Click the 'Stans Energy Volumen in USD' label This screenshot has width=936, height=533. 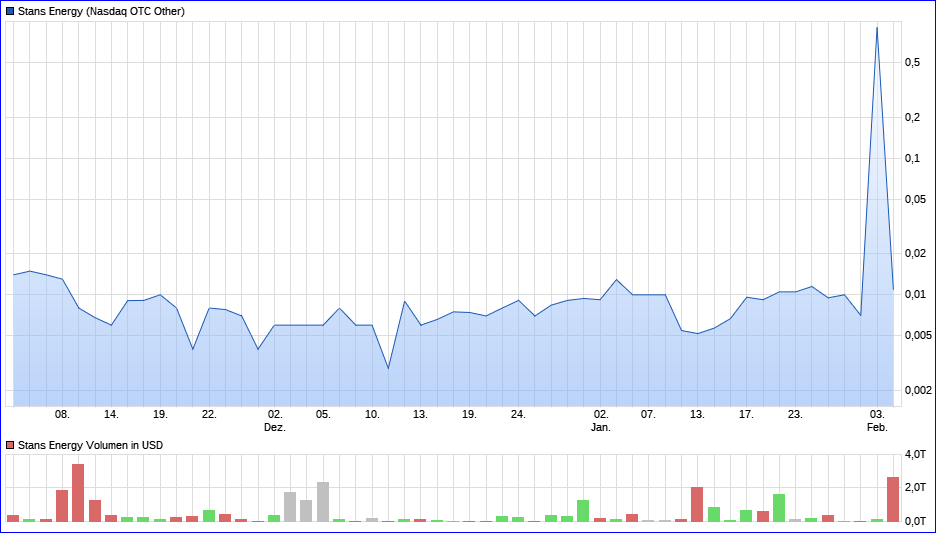(90, 445)
